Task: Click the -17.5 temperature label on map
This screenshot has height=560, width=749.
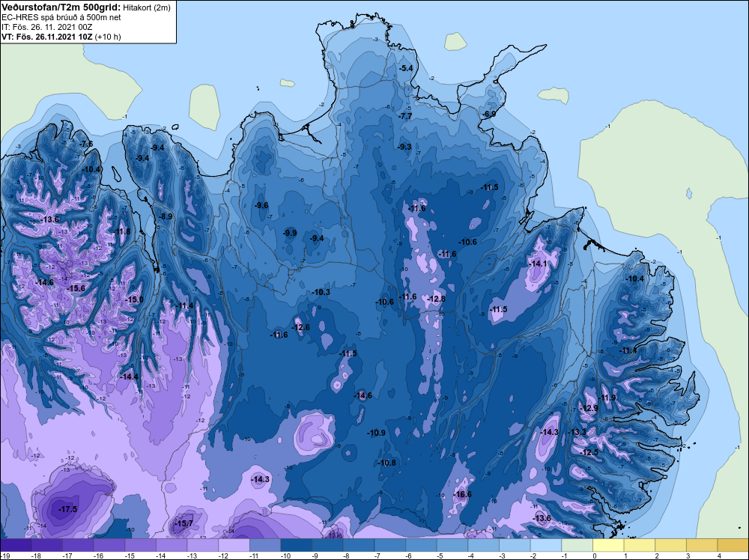Action: pos(68,509)
